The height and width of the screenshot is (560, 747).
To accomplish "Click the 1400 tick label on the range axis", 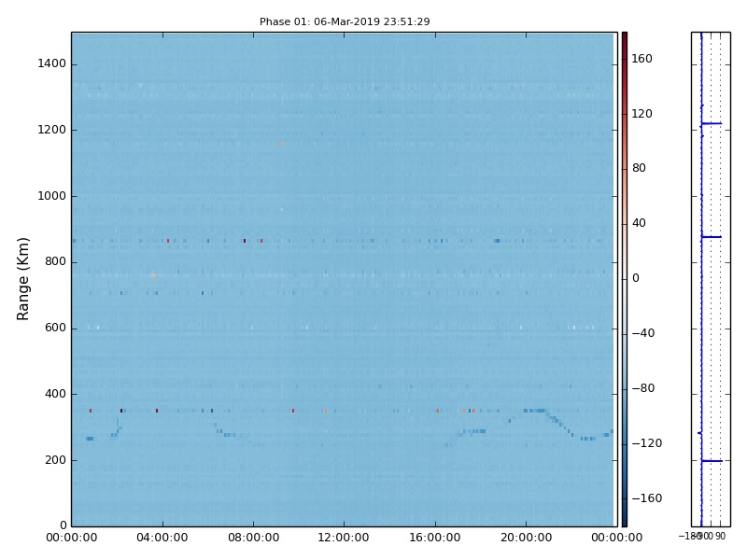I will (52, 63).
